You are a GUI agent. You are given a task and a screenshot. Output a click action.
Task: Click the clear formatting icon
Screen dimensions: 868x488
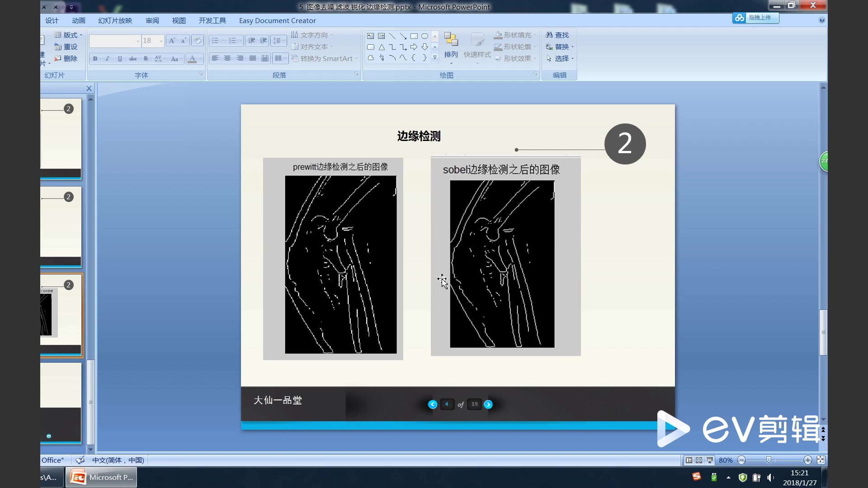tap(197, 41)
